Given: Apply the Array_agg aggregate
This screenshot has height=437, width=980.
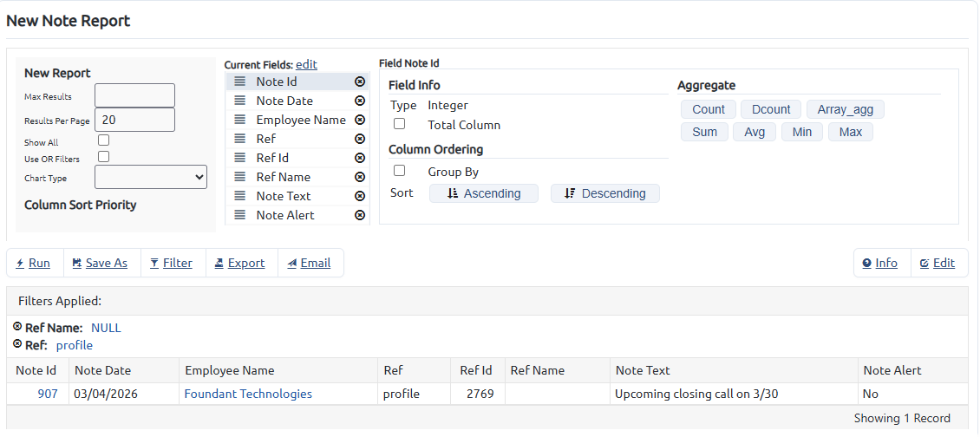Looking at the screenshot, I should coord(846,109).
